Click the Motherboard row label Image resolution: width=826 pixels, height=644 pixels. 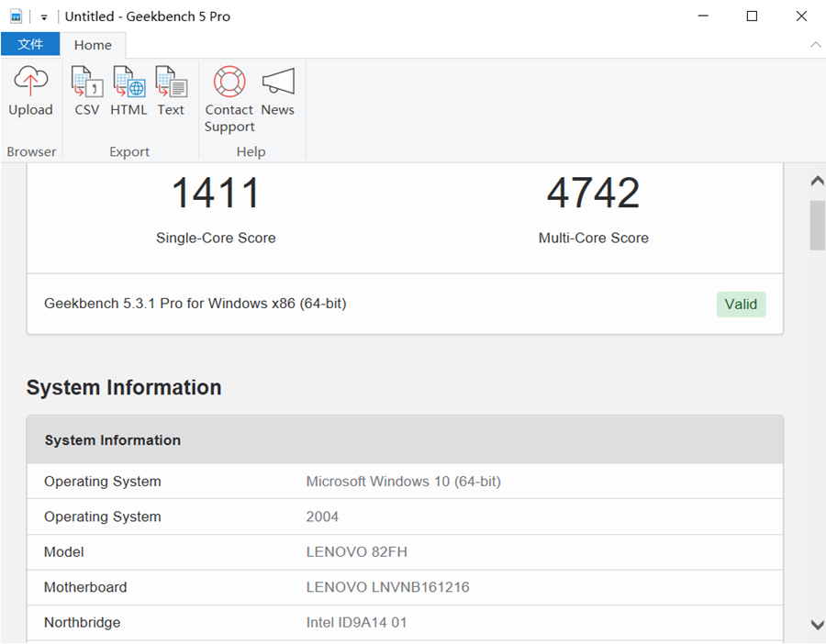coord(85,587)
